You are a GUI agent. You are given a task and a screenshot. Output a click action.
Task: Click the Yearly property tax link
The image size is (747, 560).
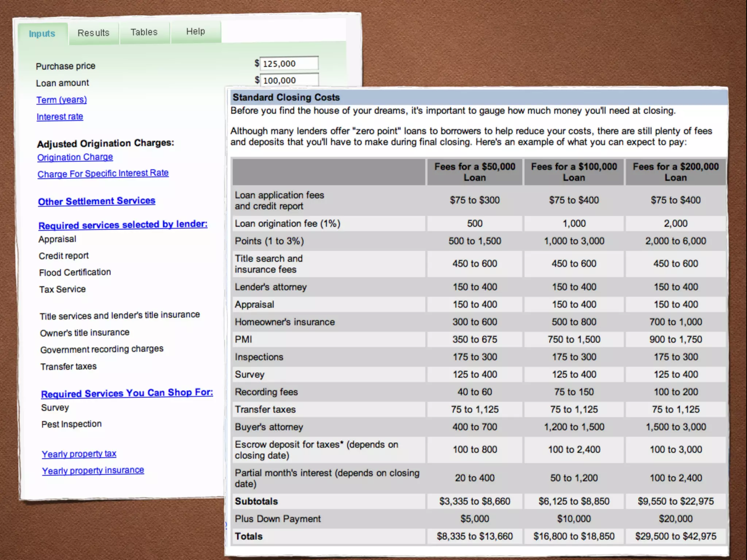point(79,454)
